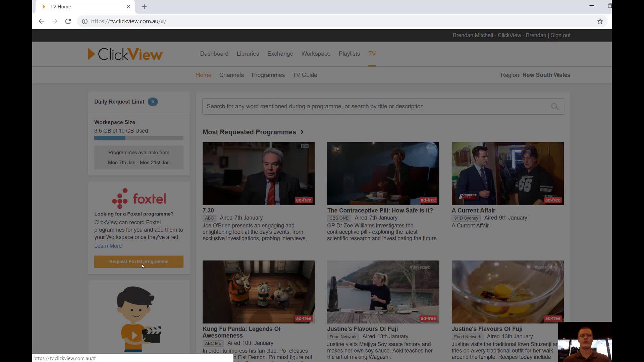The height and width of the screenshot is (362, 644).
Task: Click the site info icon in address bar
Action: click(x=84, y=21)
